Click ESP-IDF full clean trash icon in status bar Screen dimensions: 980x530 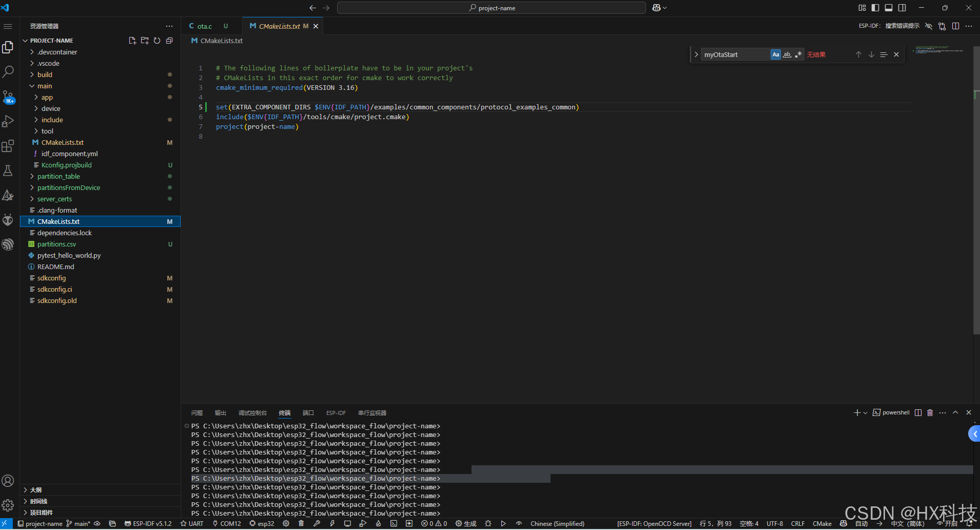tap(301, 524)
